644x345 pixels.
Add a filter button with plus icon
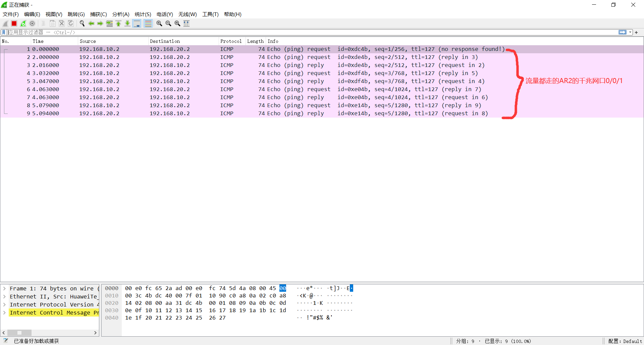(x=636, y=32)
